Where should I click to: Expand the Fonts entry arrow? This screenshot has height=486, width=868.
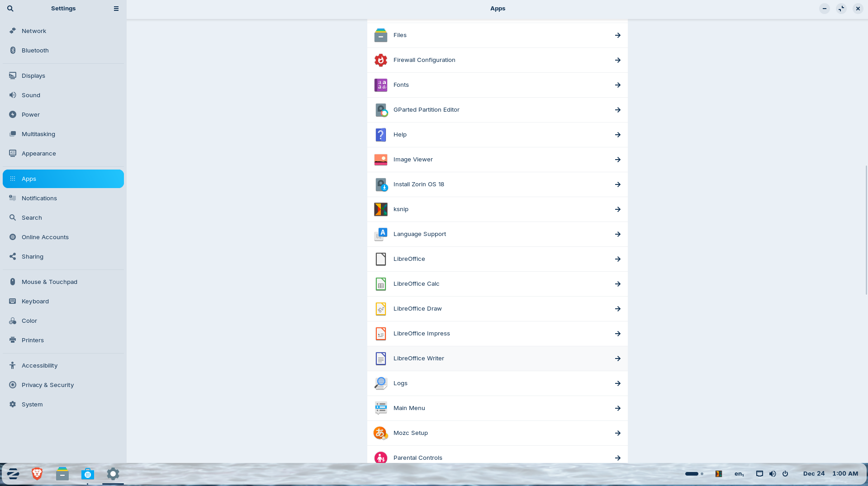pos(617,85)
